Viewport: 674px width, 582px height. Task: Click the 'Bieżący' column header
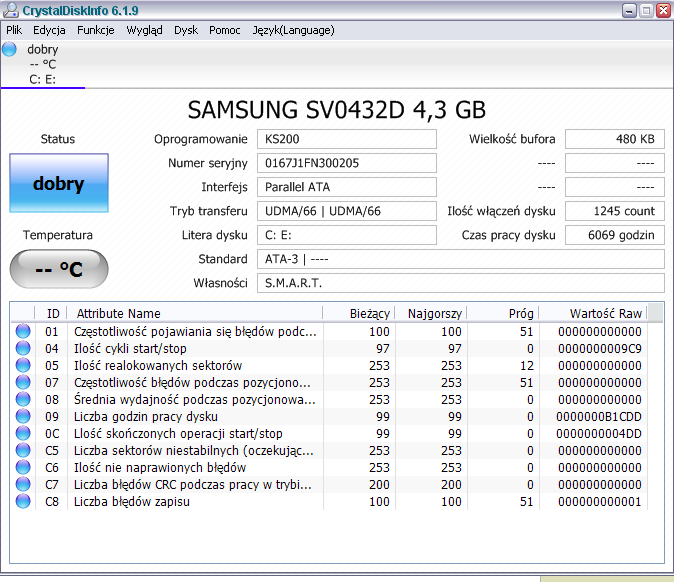358,313
